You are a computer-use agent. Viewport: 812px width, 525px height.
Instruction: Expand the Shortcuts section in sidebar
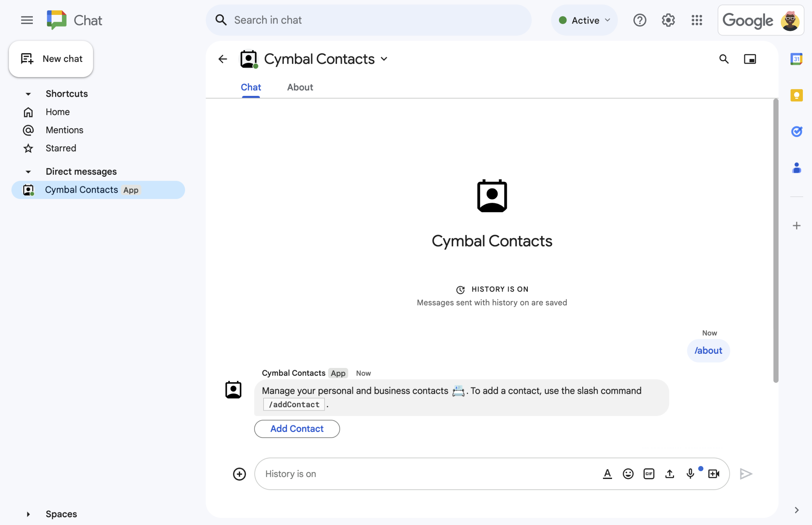27,93
